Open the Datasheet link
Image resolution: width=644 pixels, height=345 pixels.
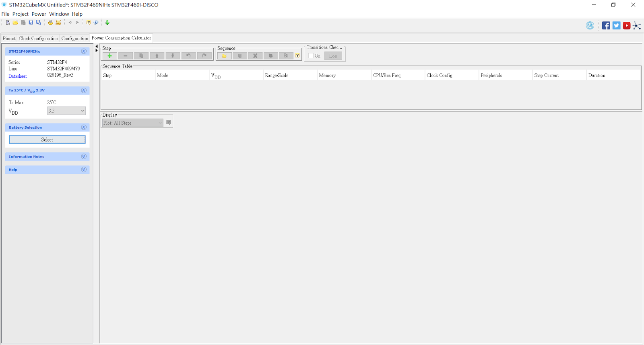[18, 76]
